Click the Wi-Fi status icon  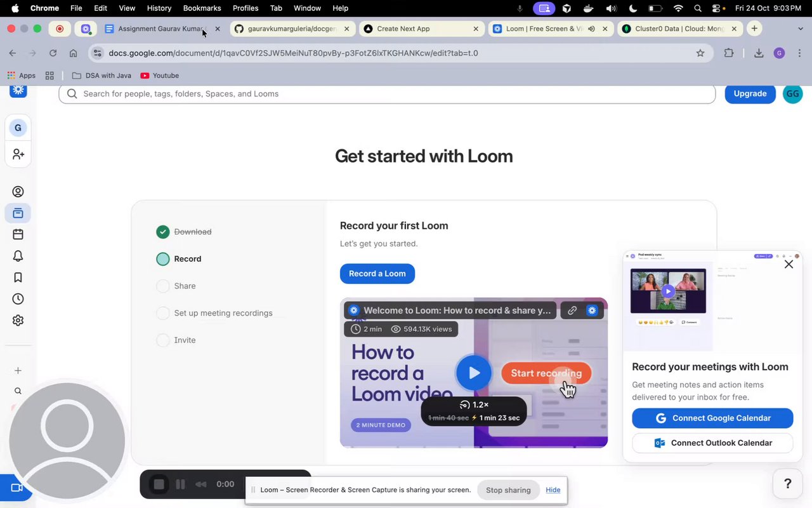coord(678,8)
